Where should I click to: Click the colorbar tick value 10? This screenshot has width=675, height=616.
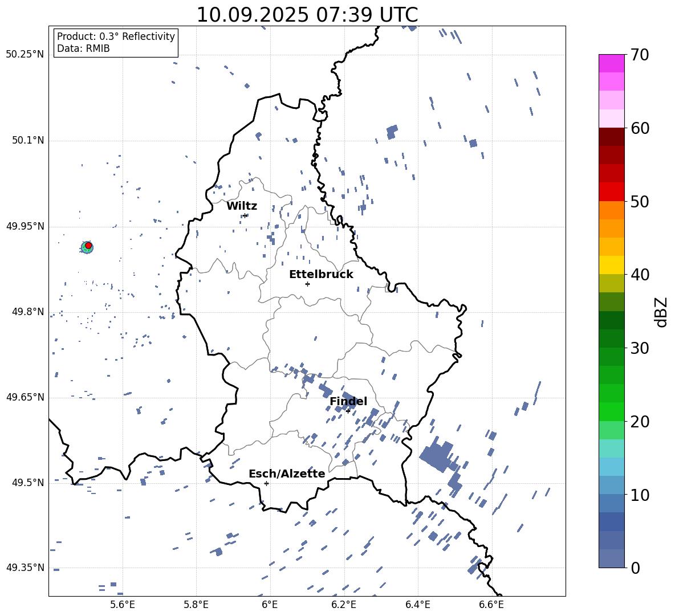(640, 495)
